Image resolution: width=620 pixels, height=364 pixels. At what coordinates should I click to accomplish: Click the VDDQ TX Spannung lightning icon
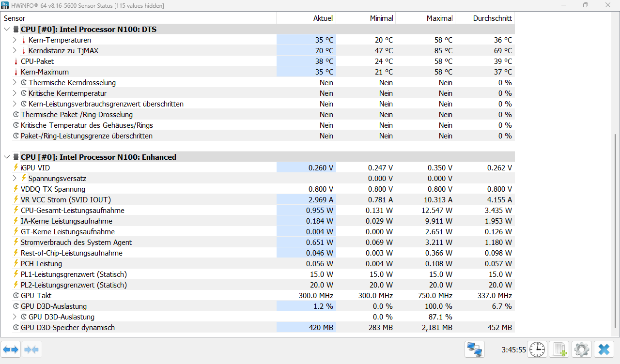pos(16,189)
